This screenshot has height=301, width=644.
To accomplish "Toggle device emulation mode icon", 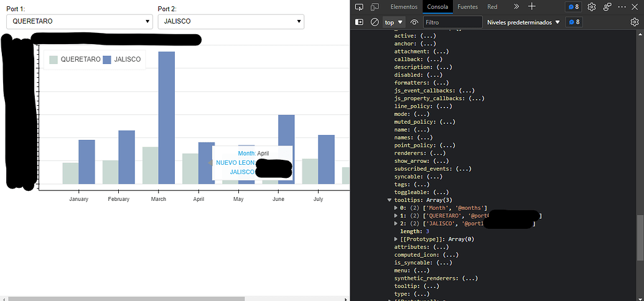I will click(x=375, y=7).
